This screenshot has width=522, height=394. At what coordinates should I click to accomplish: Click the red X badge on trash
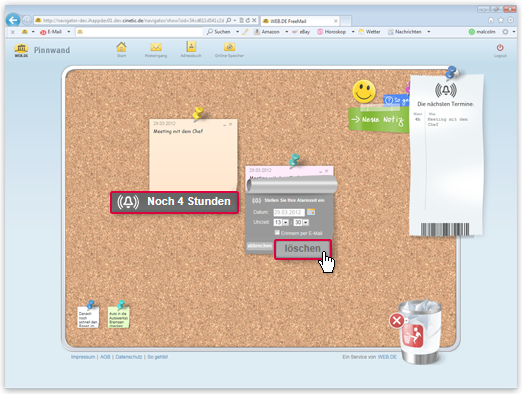397,321
